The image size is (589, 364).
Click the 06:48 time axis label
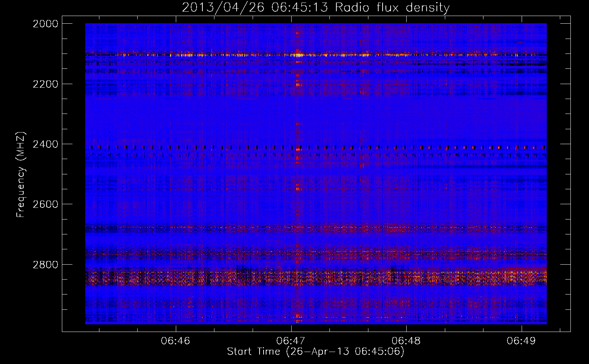(x=406, y=341)
